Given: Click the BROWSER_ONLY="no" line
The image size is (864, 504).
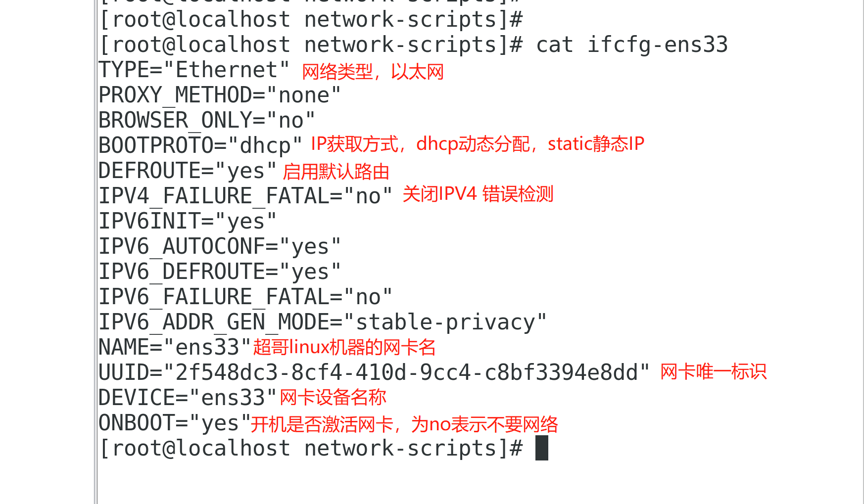Looking at the screenshot, I should (x=207, y=121).
